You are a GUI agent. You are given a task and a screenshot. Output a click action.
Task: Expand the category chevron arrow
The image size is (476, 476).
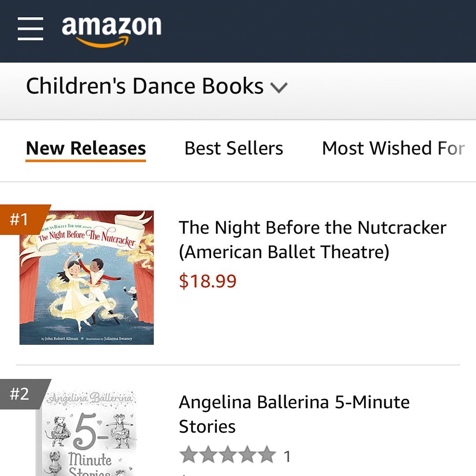[x=279, y=88]
